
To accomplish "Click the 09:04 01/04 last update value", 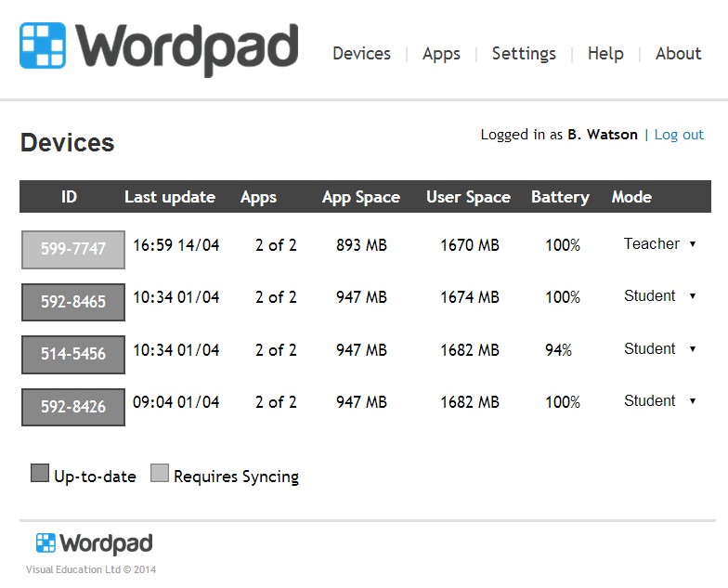I will pos(176,402).
